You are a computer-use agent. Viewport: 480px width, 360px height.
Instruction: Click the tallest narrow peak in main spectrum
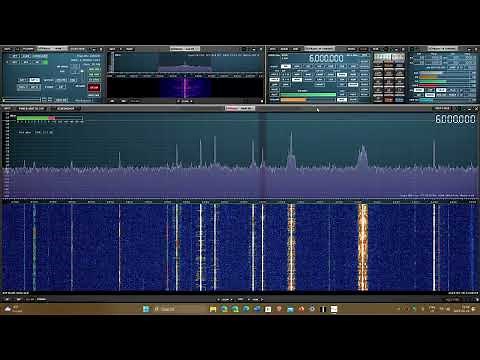pos(291,149)
